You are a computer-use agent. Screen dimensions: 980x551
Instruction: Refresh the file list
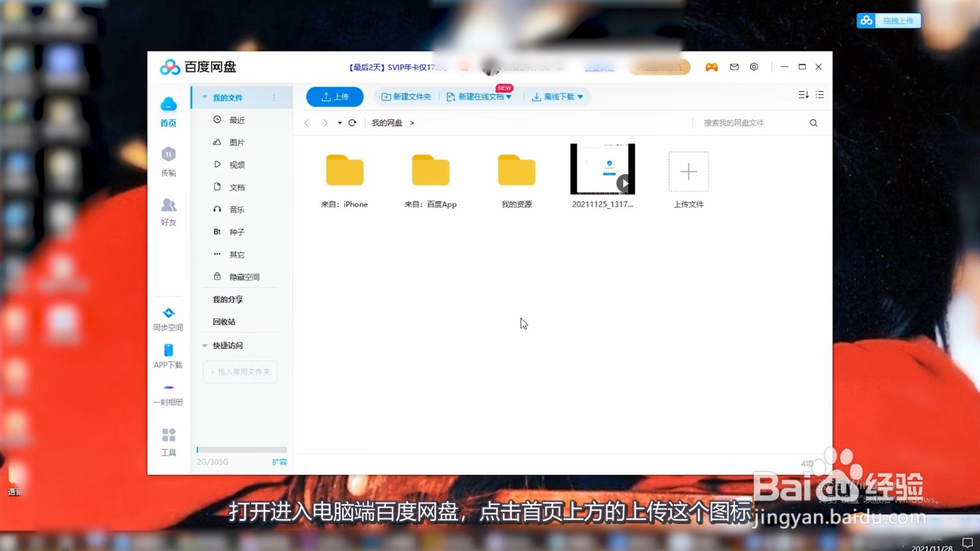click(352, 122)
